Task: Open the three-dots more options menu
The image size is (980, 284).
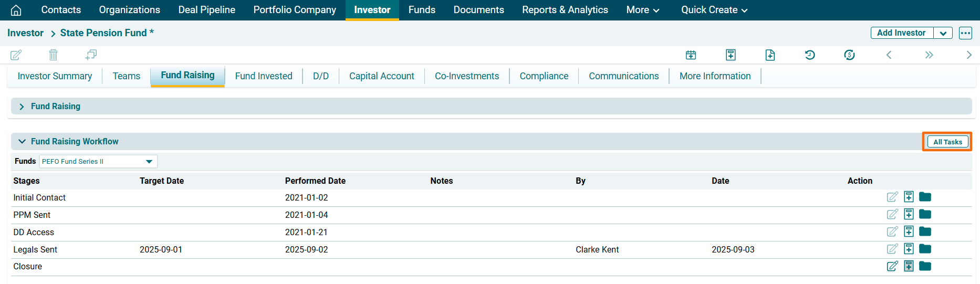Action: pos(965,33)
